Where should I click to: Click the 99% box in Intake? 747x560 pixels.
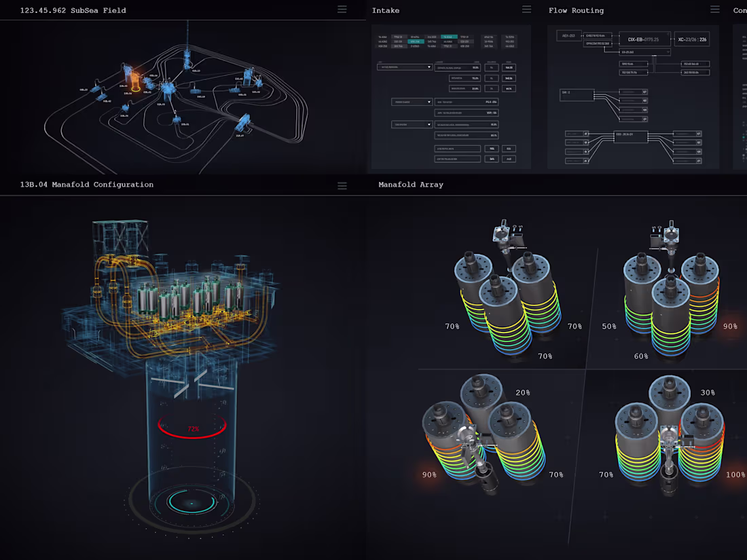click(492, 149)
